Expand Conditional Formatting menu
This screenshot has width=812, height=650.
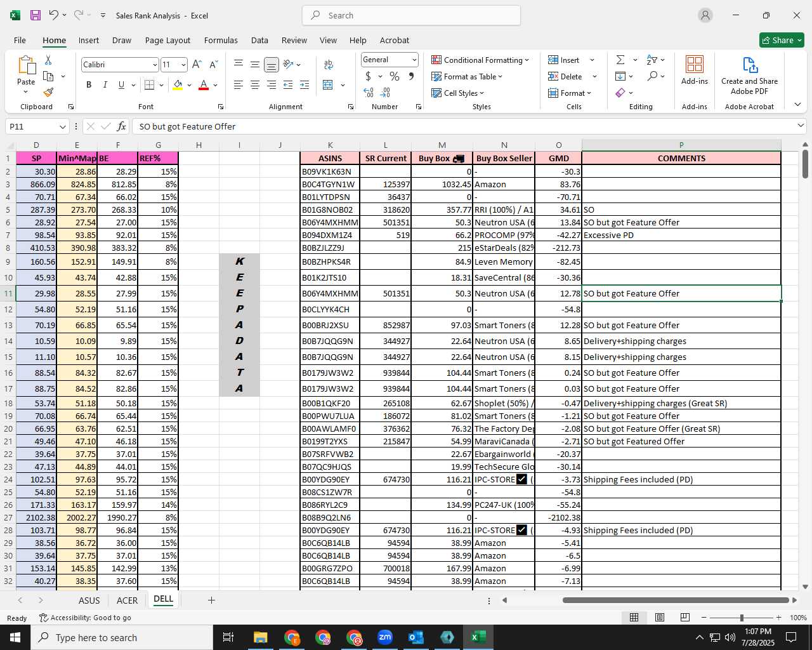pyautogui.click(x=480, y=60)
